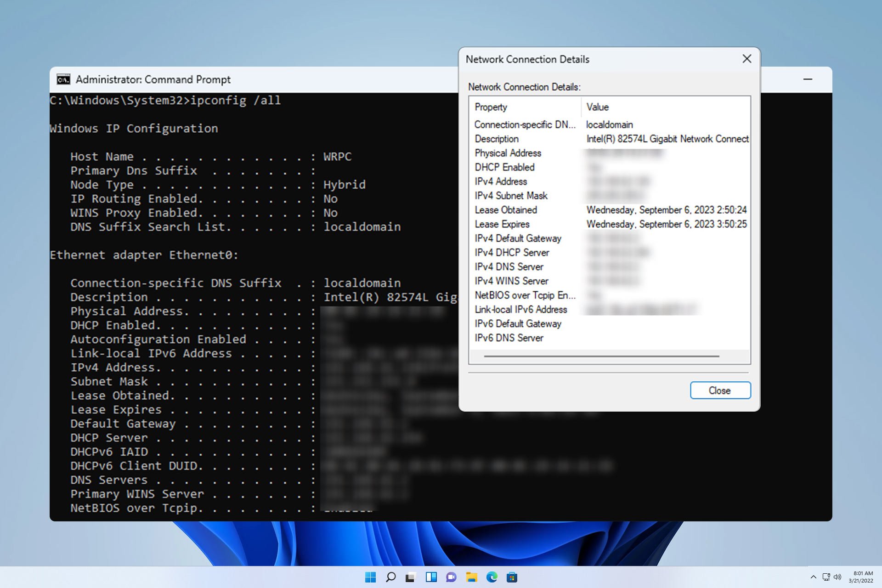Viewport: 882px width, 588px height.
Task: Open Task View from the taskbar
Action: tap(432, 577)
